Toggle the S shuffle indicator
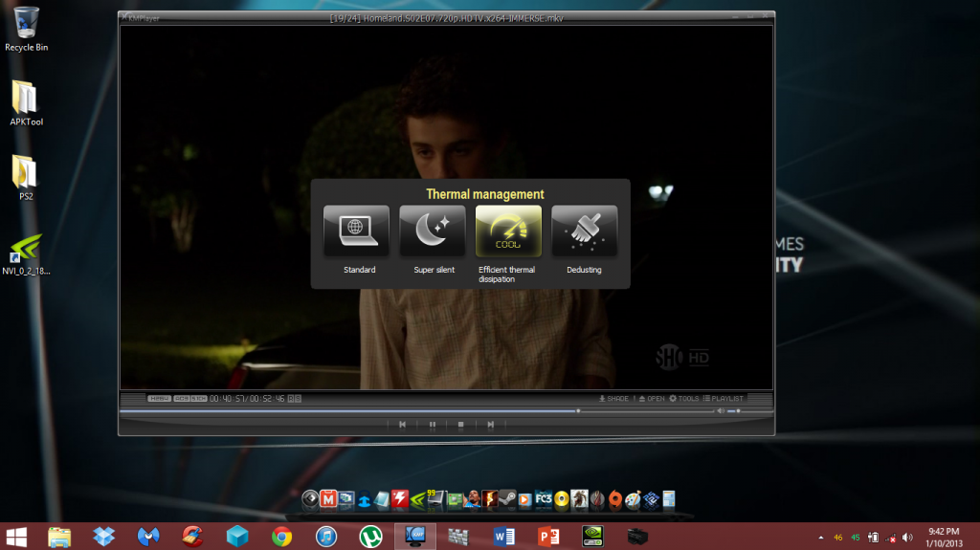The image size is (980, 550). coord(298,398)
